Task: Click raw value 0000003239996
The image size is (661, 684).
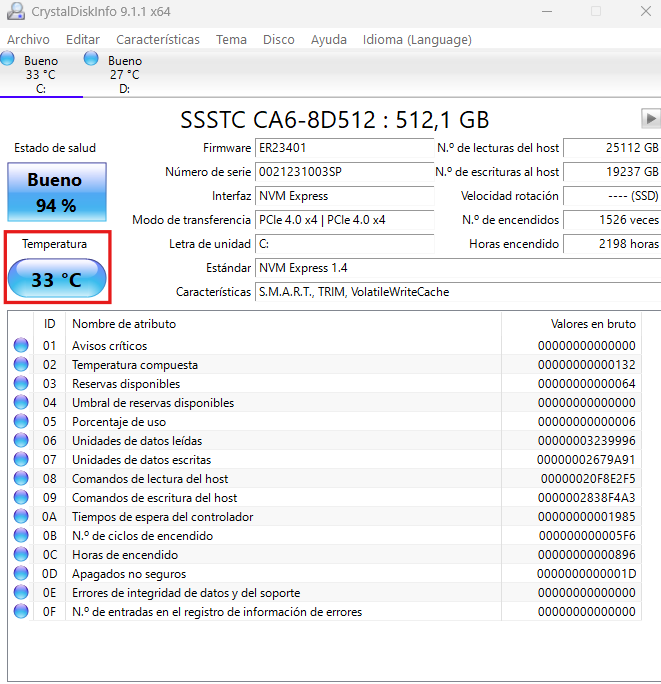Action: 586,441
